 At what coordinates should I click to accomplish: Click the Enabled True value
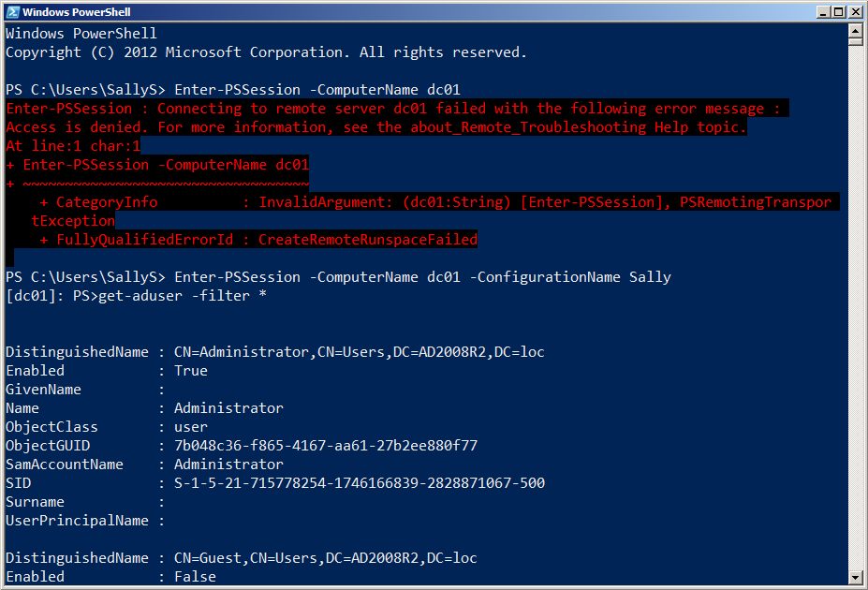pyautogui.click(x=191, y=371)
